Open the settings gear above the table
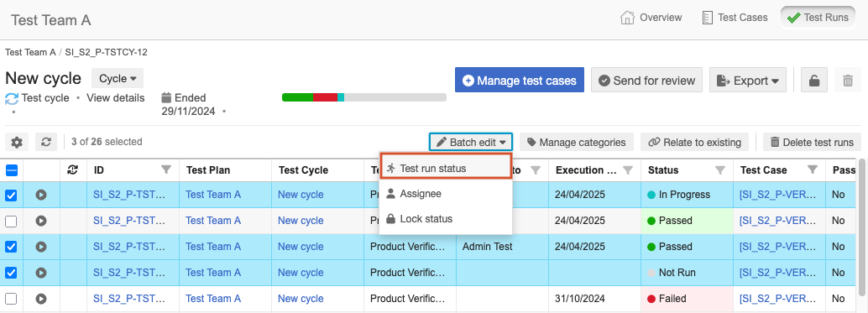 [17, 142]
